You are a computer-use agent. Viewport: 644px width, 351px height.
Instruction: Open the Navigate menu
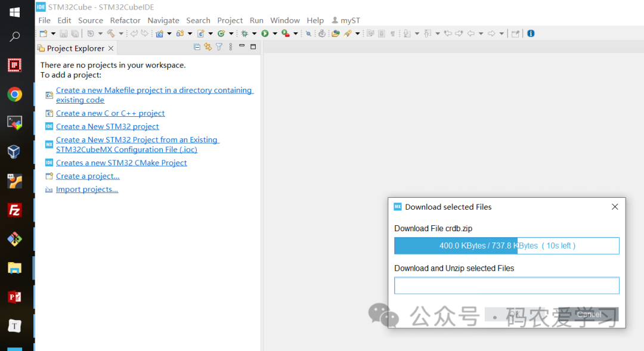[x=163, y=20]
